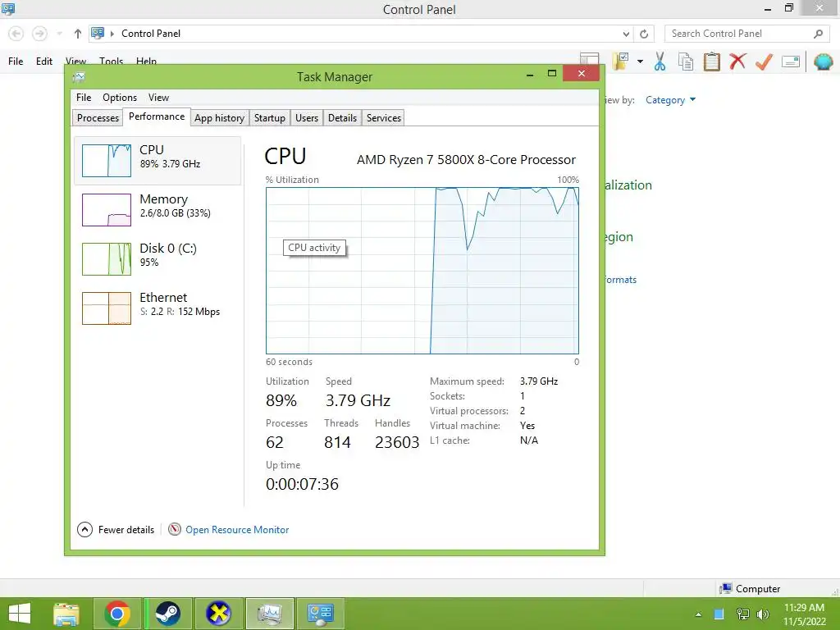The width and height of the screenshot is (840, 630).
Task: Click the orange checkmark toolbar icon
Action: pos(764,62)
